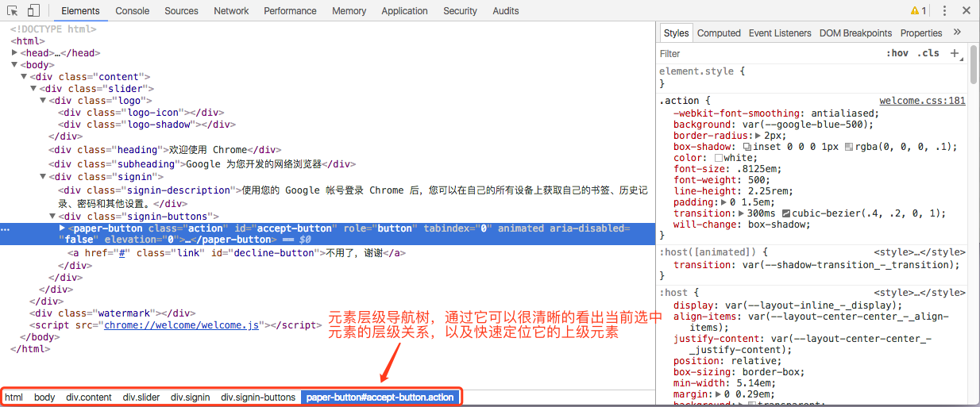Open the Computed styles tab
Image resolution: width=980 pixels, height=407 pixels.
(x=719, y=33)
